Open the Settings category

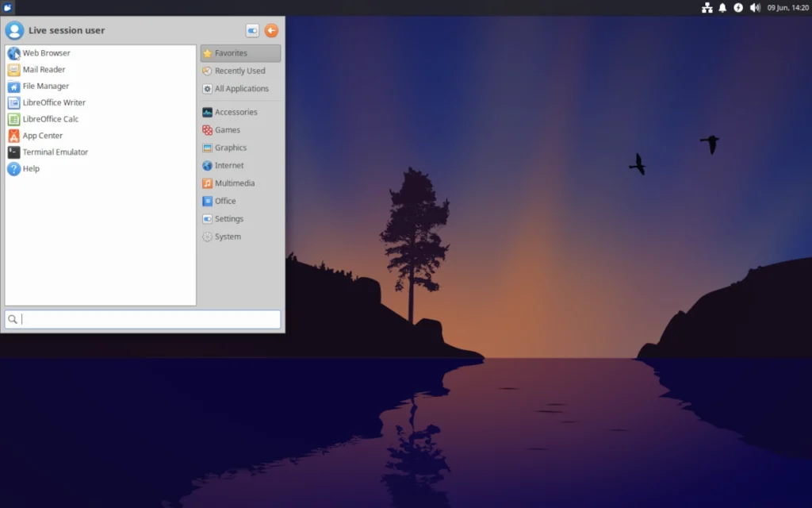(x=241, y=219)
